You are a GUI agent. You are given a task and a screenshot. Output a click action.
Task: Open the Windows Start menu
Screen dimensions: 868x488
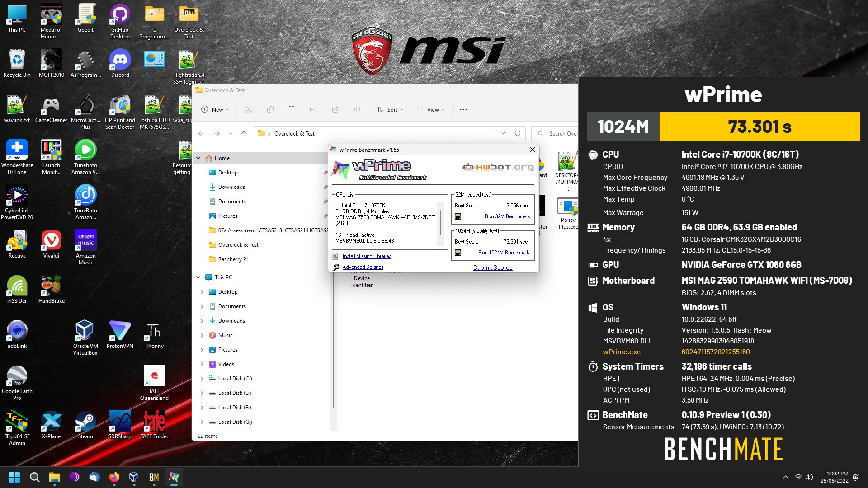[x=14, y=477]
